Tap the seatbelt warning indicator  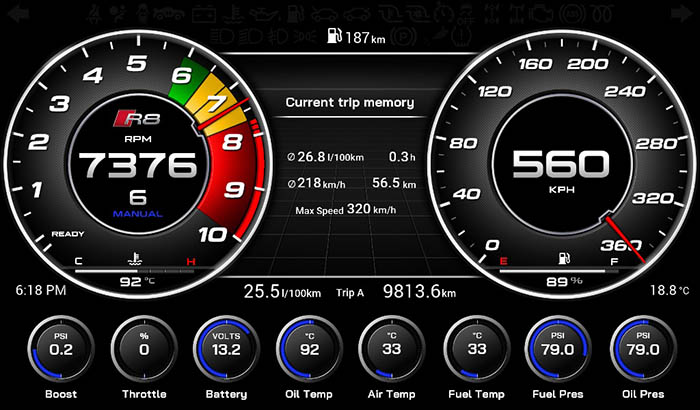[x=94, y=14]
